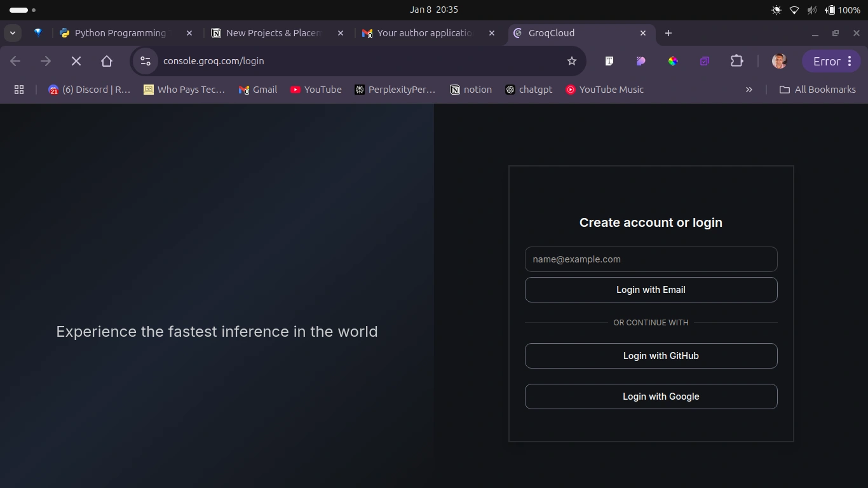The height and width of the screenshot is (488, 868).
Task: Open the Wi-Fi status icon
Action: (794, 10)
